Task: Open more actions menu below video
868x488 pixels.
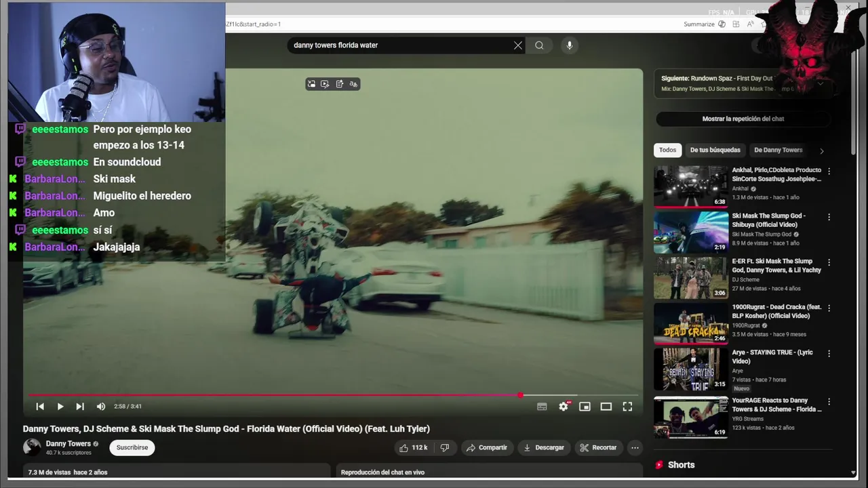Action: [x=635, y=447]
